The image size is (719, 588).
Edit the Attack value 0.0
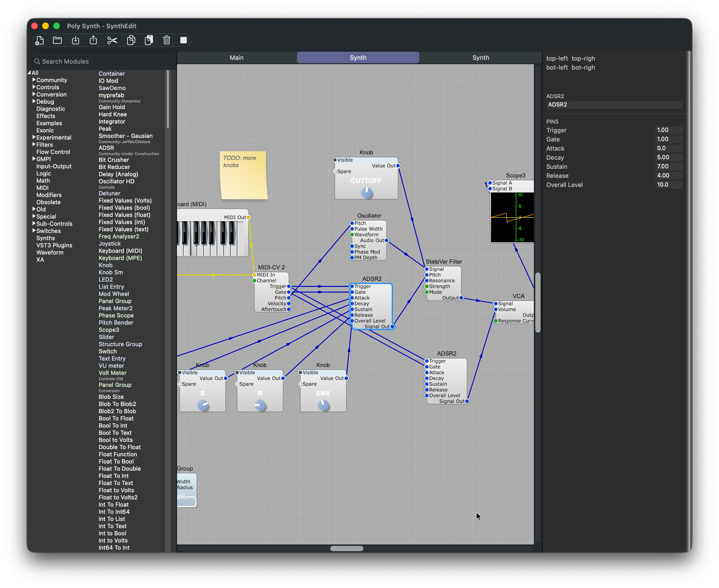point(668,148)
